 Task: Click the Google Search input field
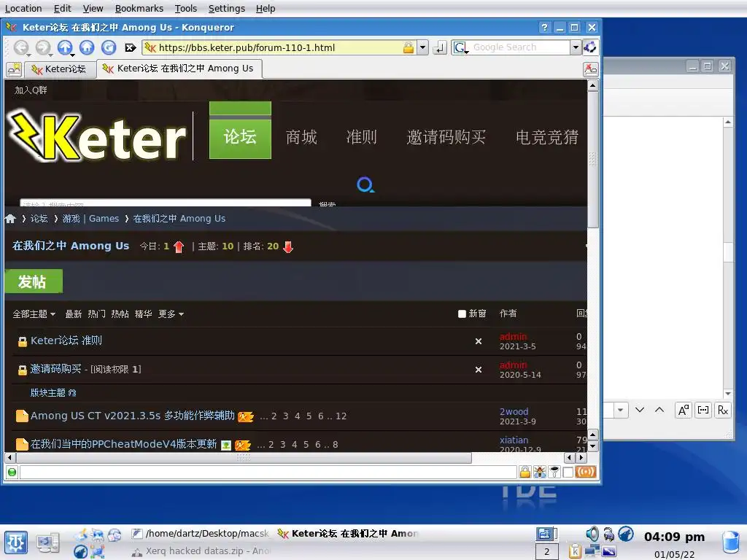520,47
